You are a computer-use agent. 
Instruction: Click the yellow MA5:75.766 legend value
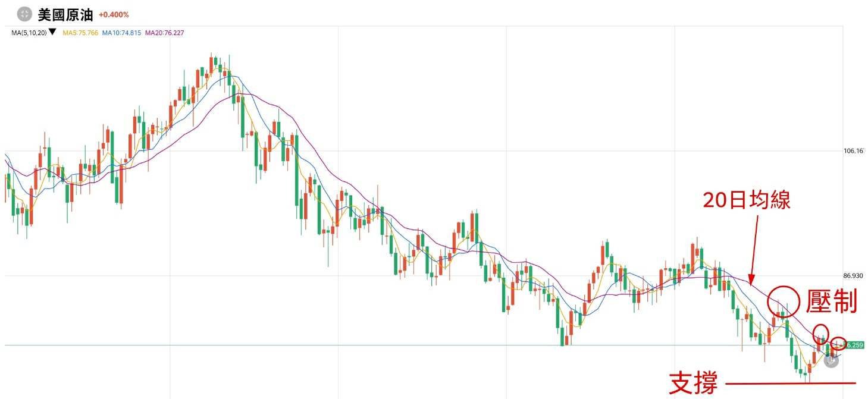click(x=80, y=33)
